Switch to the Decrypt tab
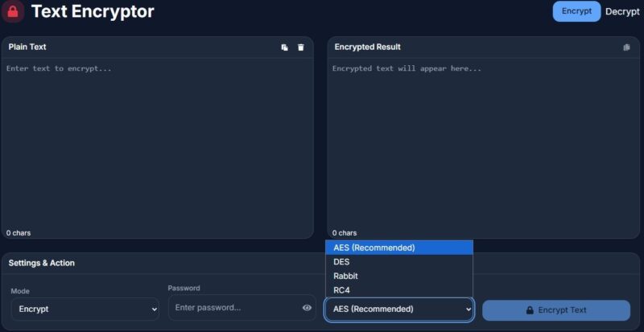 point(621,11)
